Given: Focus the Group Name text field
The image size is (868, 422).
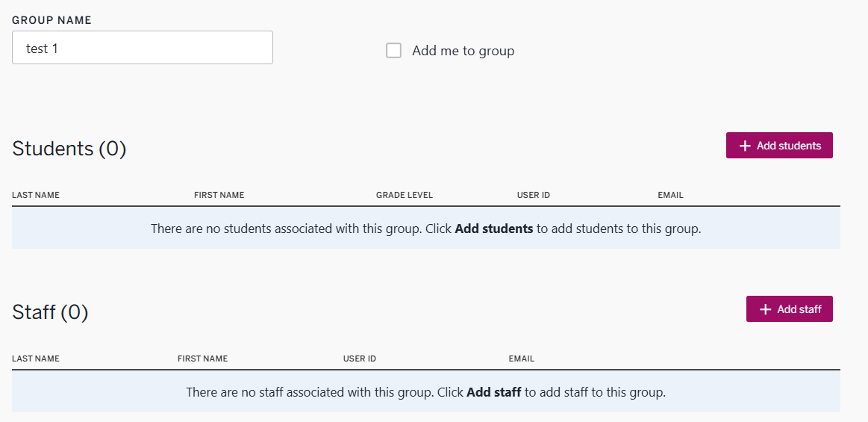Looking at the screenshot, I should [143, 48].
